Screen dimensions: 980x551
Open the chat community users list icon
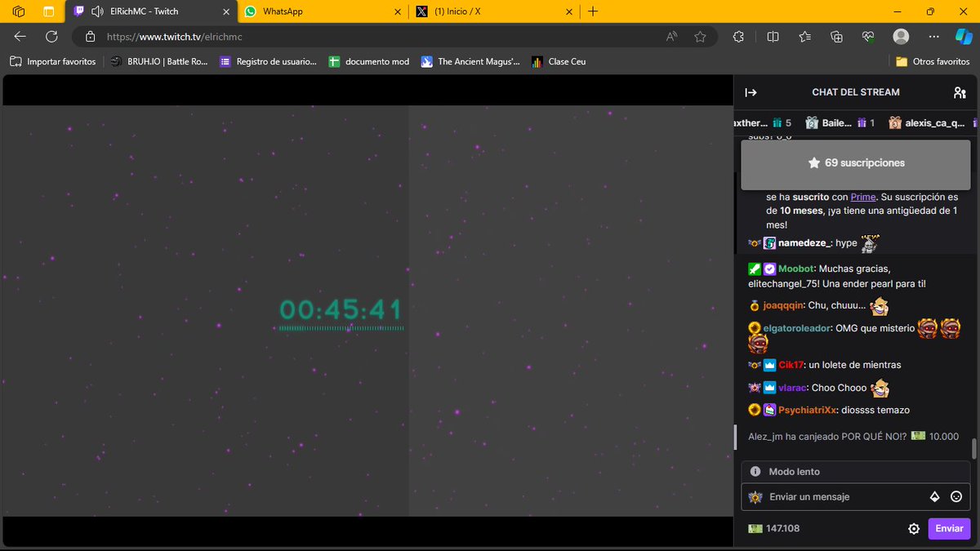point(960,92)
